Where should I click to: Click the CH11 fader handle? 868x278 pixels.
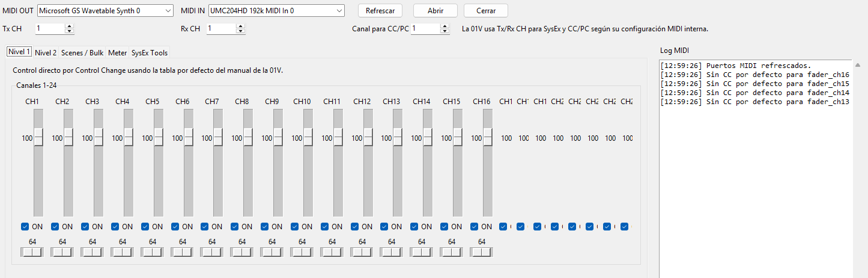(338, 138)
